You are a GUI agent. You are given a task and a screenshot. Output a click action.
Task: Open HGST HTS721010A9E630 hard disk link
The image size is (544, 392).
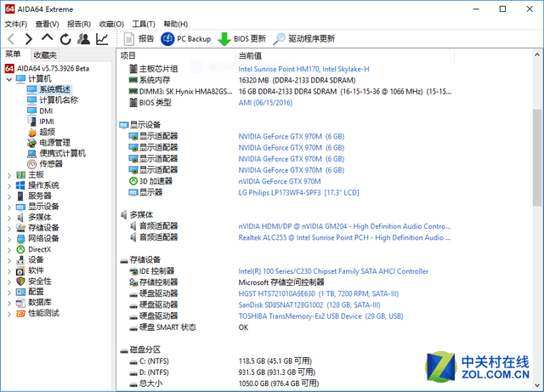point(319,293)
